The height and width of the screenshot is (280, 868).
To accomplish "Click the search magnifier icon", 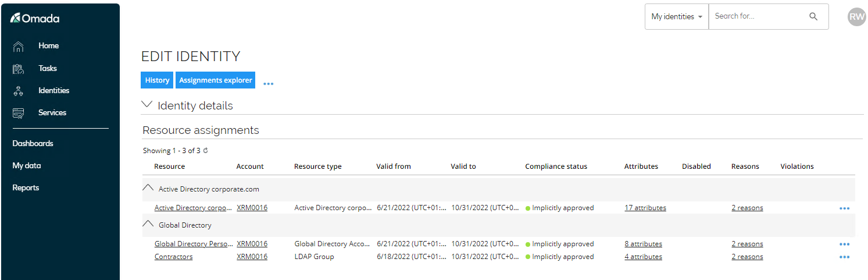I will coord(813,16).
